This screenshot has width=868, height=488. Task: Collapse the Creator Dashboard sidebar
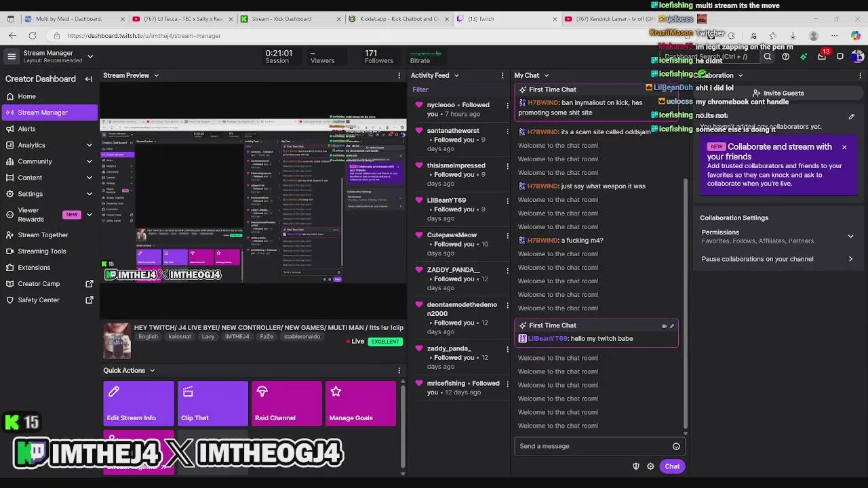point(88,79)
